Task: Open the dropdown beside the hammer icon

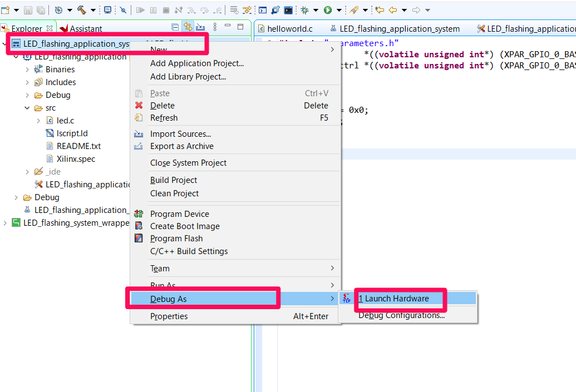Action: (93, 10)
